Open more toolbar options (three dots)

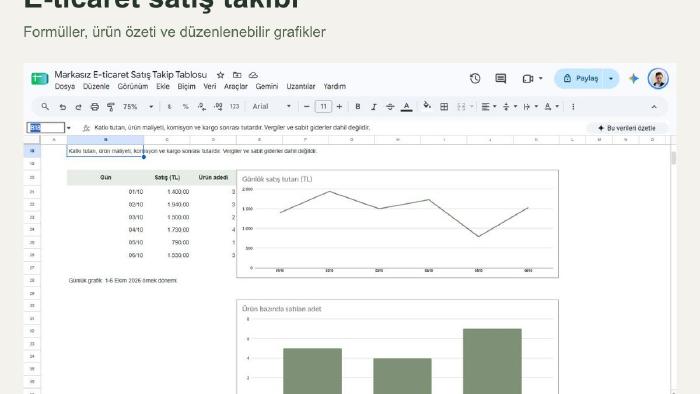click(x=573, y=107)
